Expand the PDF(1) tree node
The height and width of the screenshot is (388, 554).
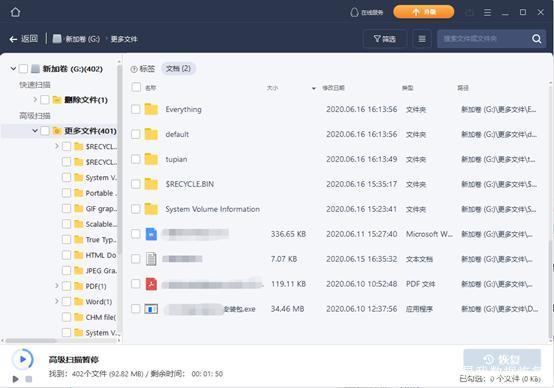(x=57, y=286)
